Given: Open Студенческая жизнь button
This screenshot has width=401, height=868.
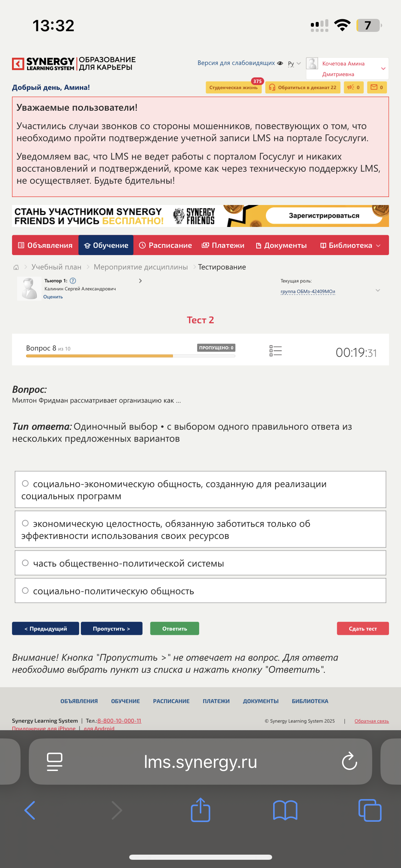Looking at the screenshot, I should (233, 87).
